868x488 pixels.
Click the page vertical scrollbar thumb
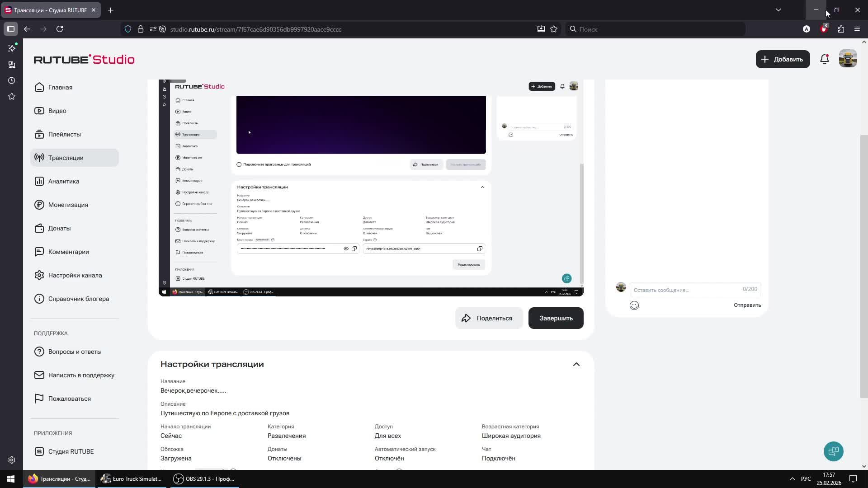[863, 267]
